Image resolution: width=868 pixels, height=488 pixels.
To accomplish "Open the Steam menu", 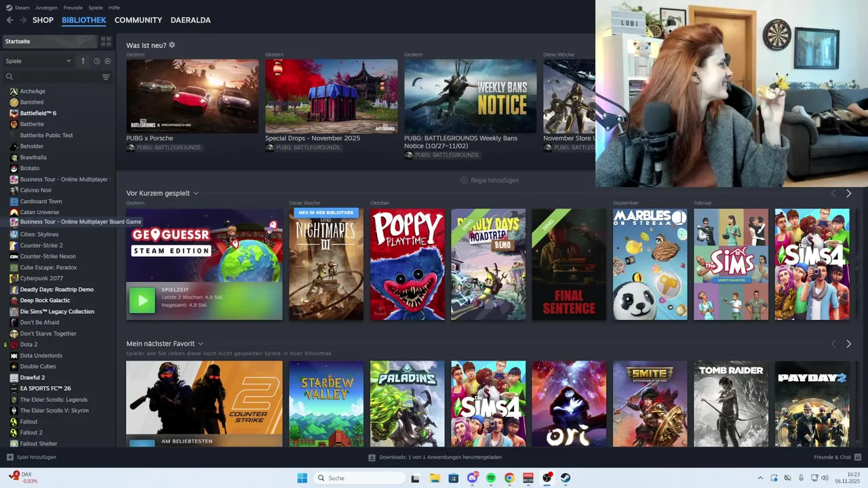I will click(22, 7).
